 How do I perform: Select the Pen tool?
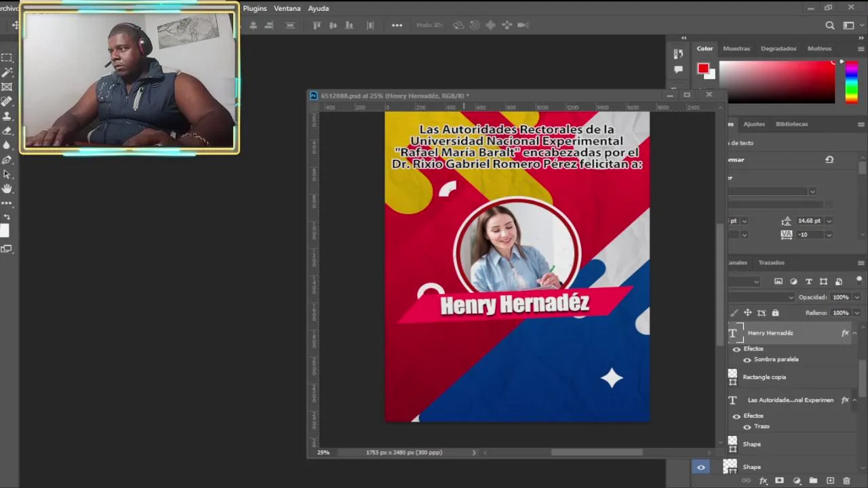tap(7, 160)
